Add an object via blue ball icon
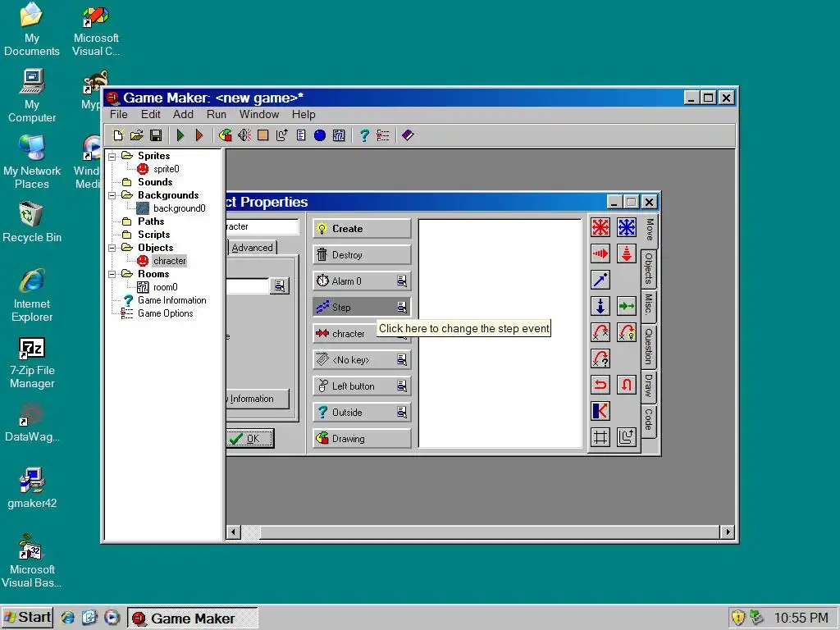 point(320,135)
